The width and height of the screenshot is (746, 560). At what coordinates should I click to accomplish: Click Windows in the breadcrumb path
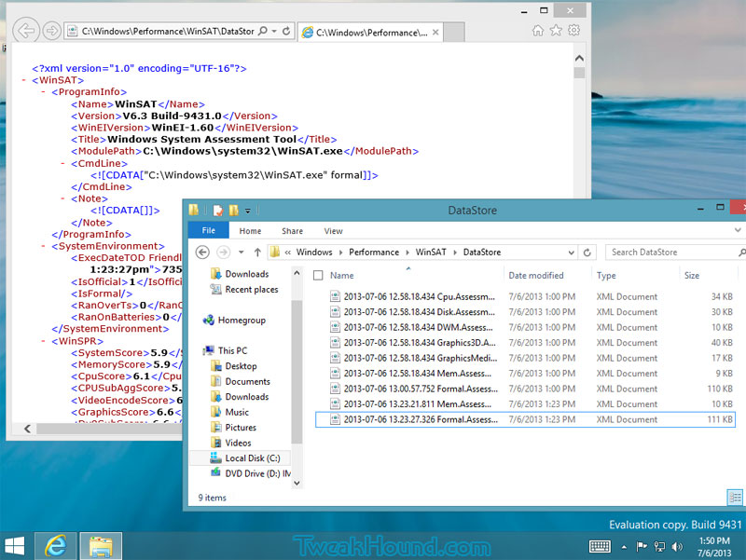[x=314, y=252]
